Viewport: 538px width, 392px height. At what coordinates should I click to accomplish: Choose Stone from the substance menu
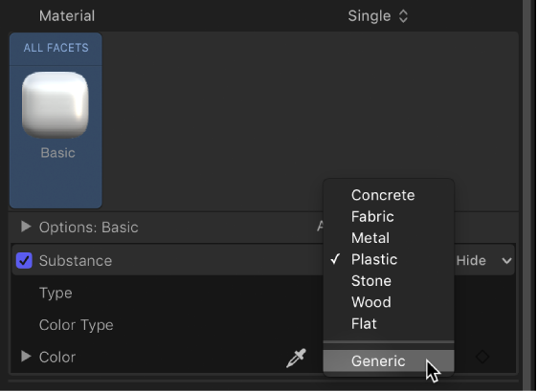389,281
